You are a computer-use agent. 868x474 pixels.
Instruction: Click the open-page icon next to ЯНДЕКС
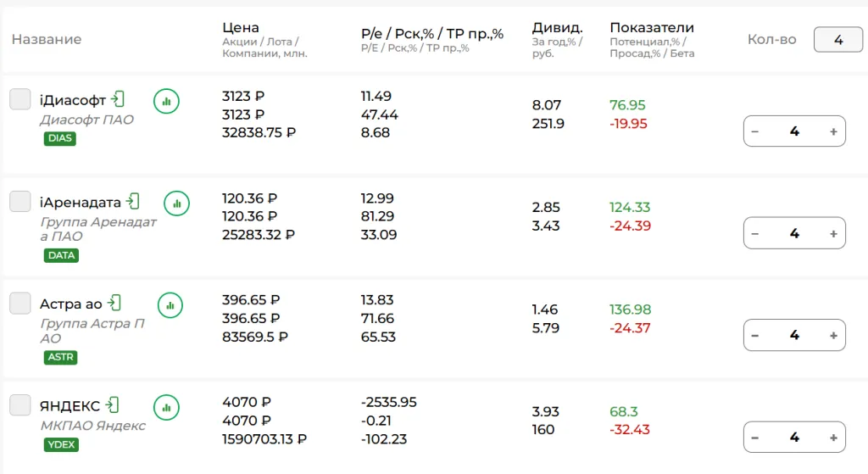pos(113,404)
